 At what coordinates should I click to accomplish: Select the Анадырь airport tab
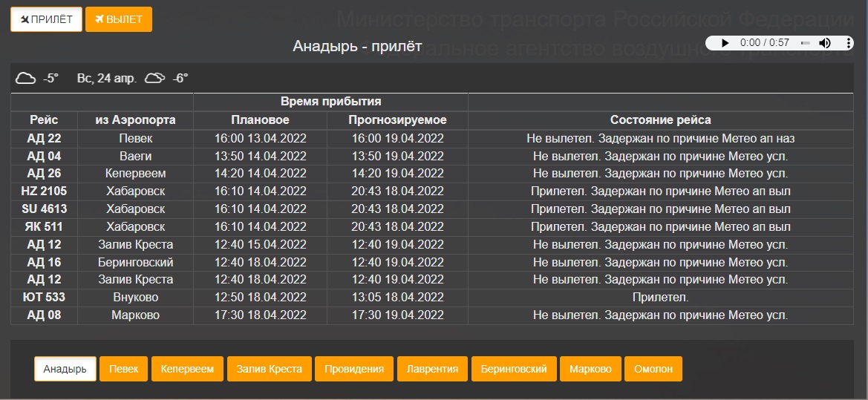point(65,369)
